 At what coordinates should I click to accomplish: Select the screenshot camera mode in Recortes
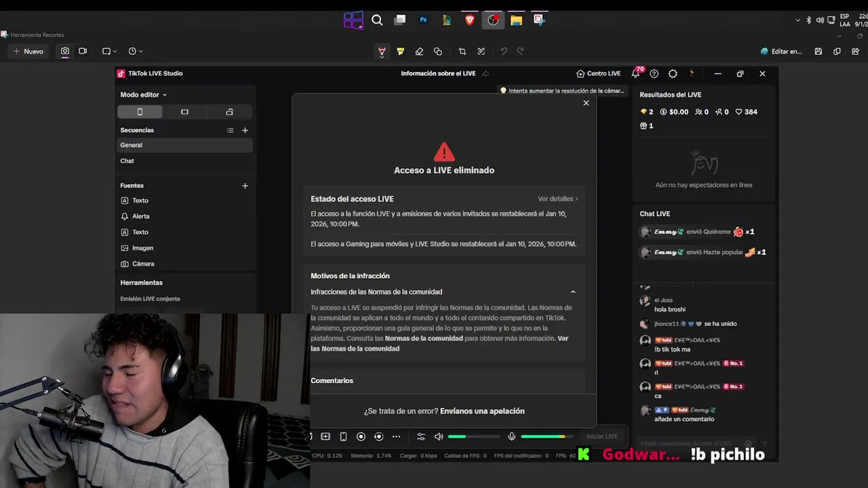65,51
